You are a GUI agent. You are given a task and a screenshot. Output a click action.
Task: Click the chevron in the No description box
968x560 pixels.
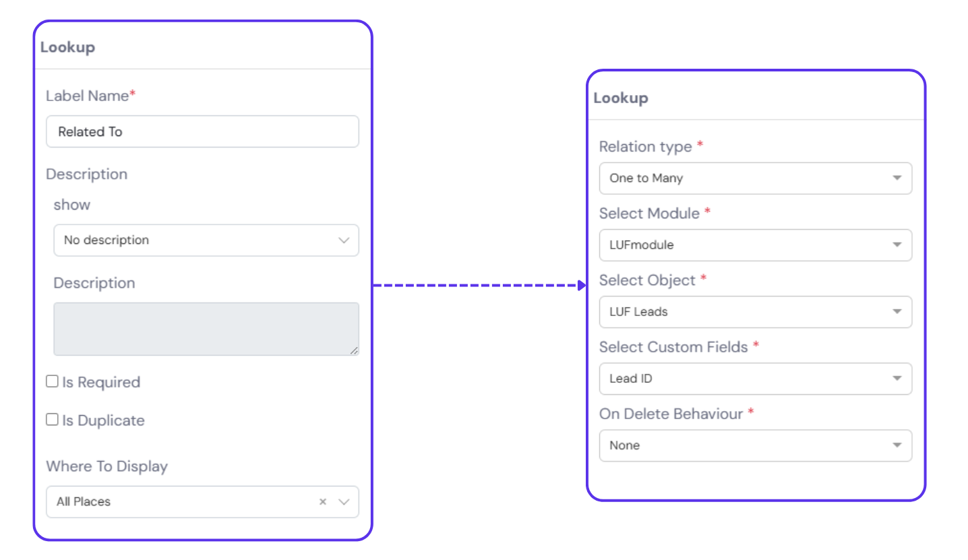[x=344, y=241]
